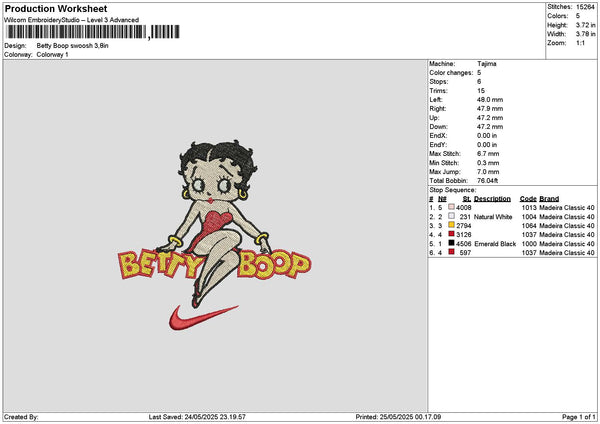Image resolution: width=600 pixels, height=424 pixels.
Task: Click the Left value 48.0 mm
Action: 490,100
